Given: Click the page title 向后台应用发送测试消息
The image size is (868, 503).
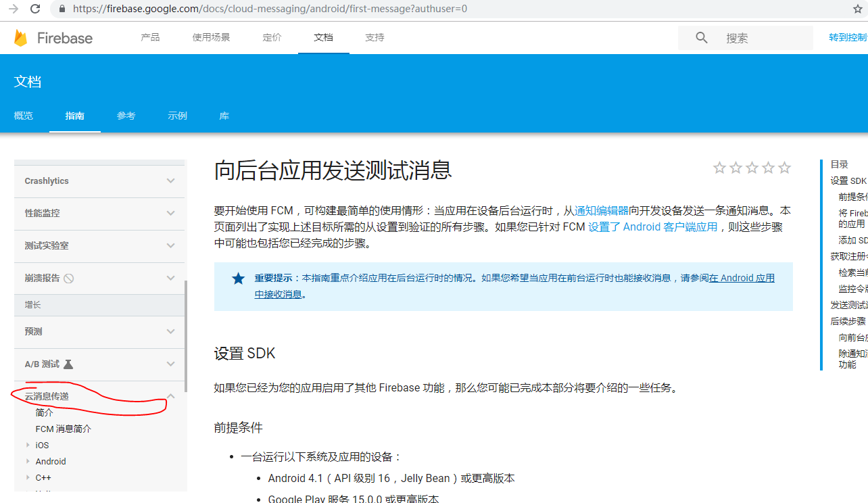Looking at the screenshot, I should click(x=333, y=170).
